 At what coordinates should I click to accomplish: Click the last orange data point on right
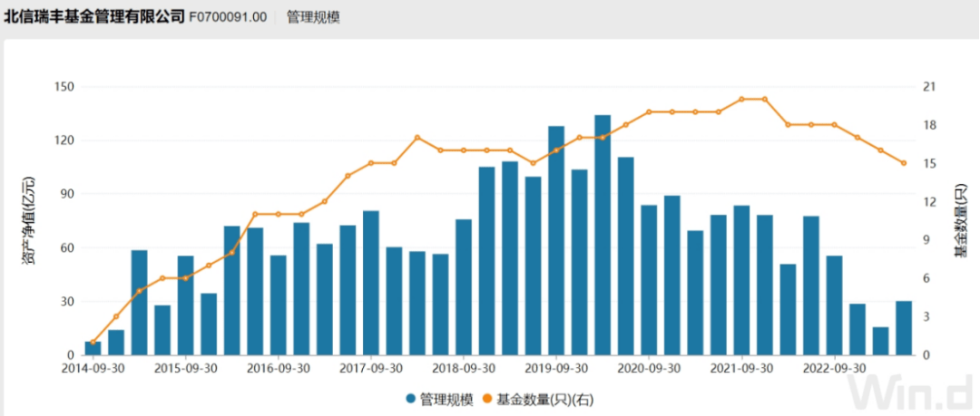[x=904, y=163]
